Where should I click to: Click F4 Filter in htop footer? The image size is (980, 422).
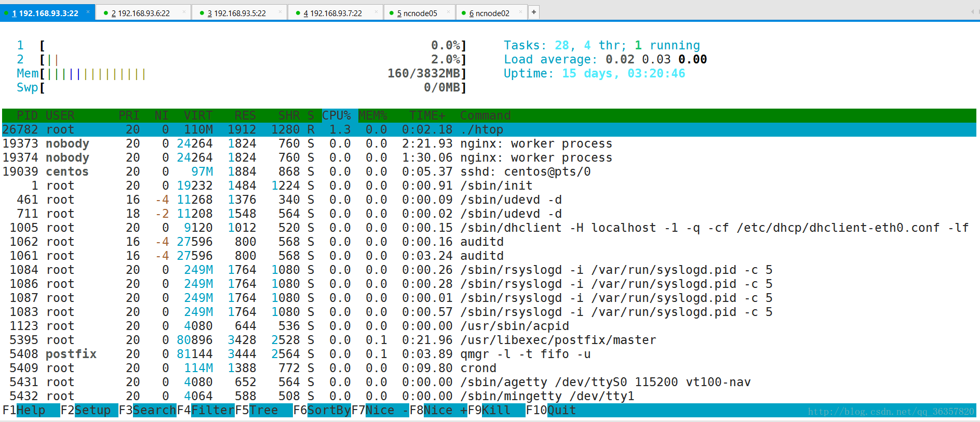pyautogui.click(x=206, y=410)
